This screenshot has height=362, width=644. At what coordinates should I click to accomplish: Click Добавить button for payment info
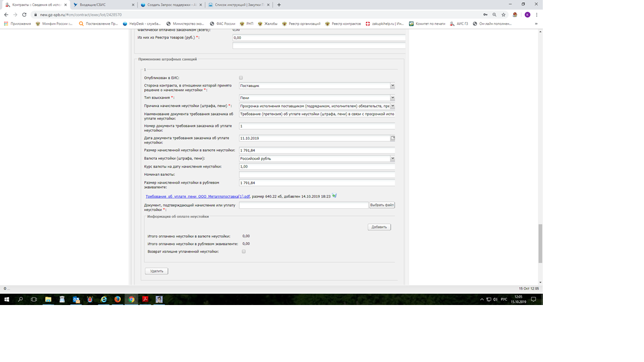[x=379, y=227]
